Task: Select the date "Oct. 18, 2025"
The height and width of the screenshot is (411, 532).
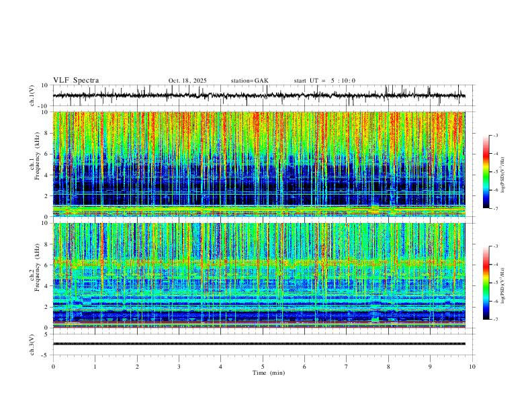Action: (x=187, y=81)
